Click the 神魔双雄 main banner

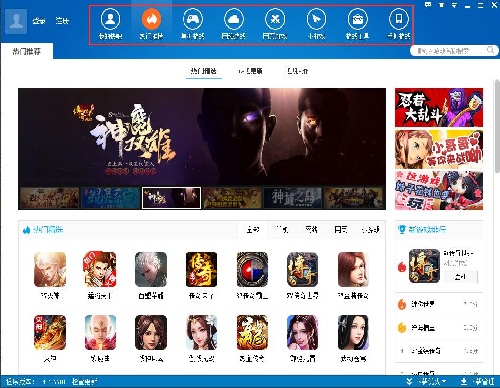(x=202, y=137)
